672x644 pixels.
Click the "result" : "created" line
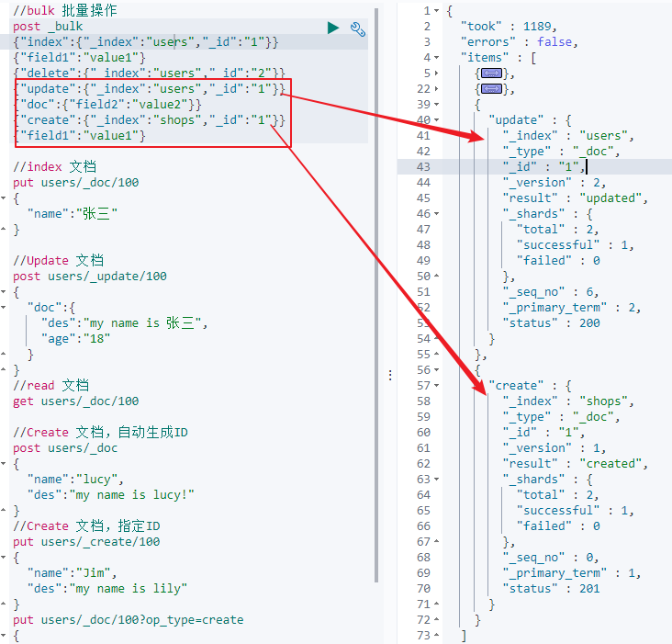click(575, 464)
